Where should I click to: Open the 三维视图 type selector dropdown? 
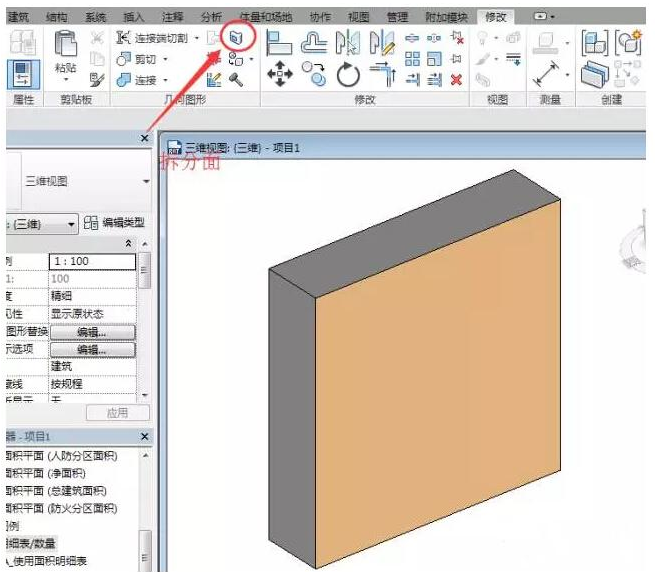(146, 182)
